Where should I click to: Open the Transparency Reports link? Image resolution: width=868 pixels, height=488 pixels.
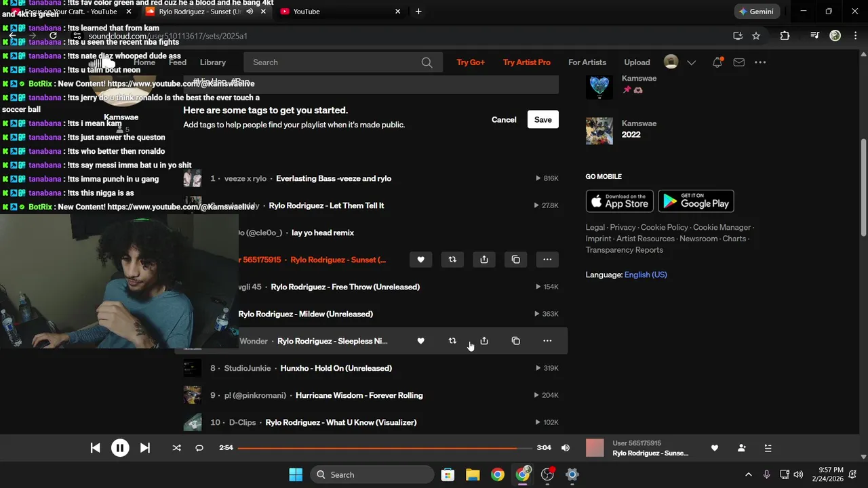coord(625,250)
